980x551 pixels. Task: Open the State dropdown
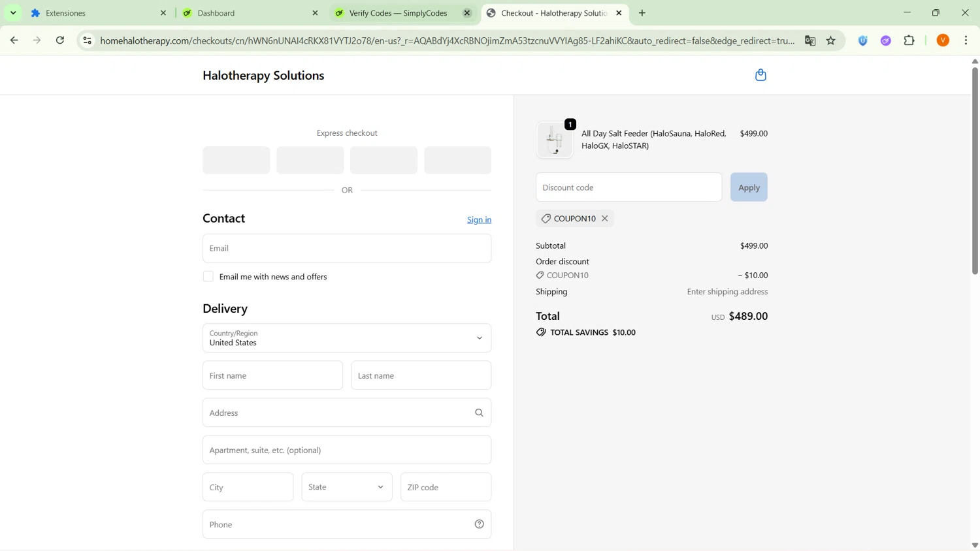tap(347, 487)
